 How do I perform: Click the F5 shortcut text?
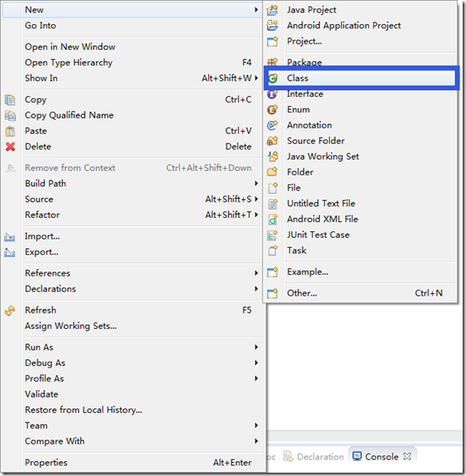247,311
